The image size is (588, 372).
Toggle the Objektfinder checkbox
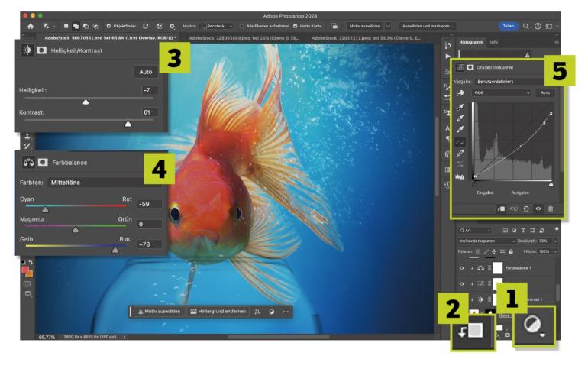click(108, 26)
